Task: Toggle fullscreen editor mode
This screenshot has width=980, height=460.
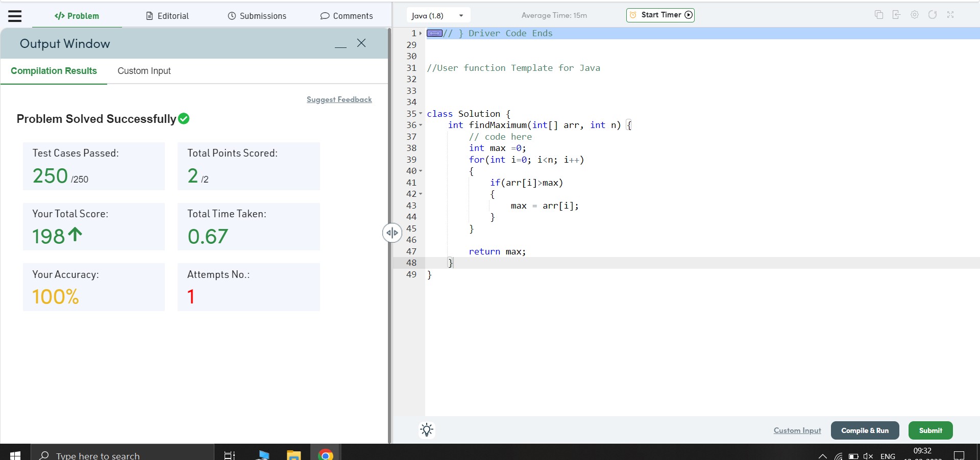Action: click(950, 15)
